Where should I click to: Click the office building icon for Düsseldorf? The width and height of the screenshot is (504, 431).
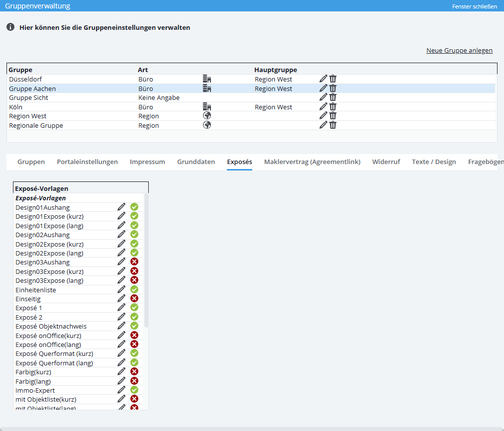207,79
